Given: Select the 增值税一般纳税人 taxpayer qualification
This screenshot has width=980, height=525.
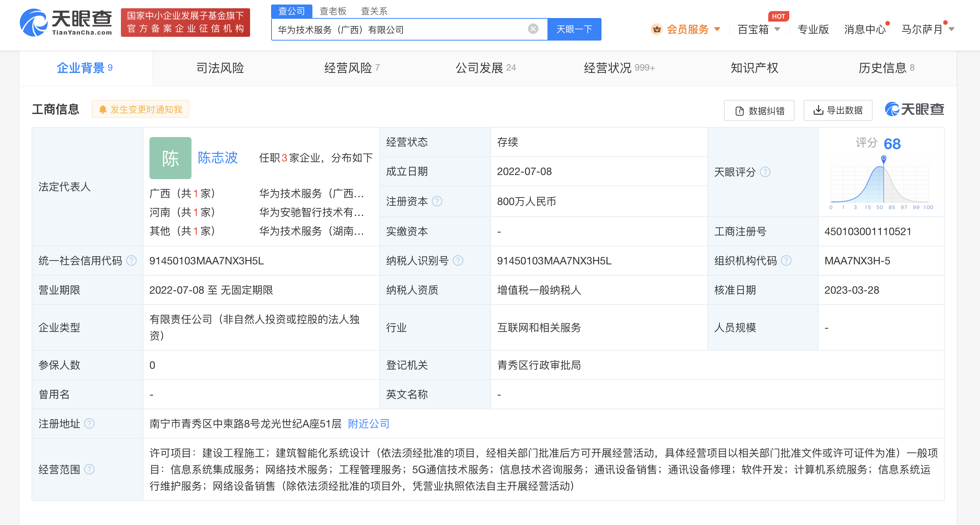Looking at the screenshot, I should pyautogui.click(x=539, y=290).
